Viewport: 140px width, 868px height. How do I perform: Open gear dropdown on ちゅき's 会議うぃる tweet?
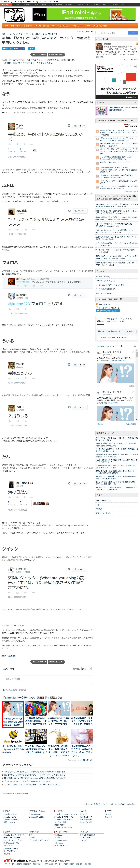coord(69,365)
